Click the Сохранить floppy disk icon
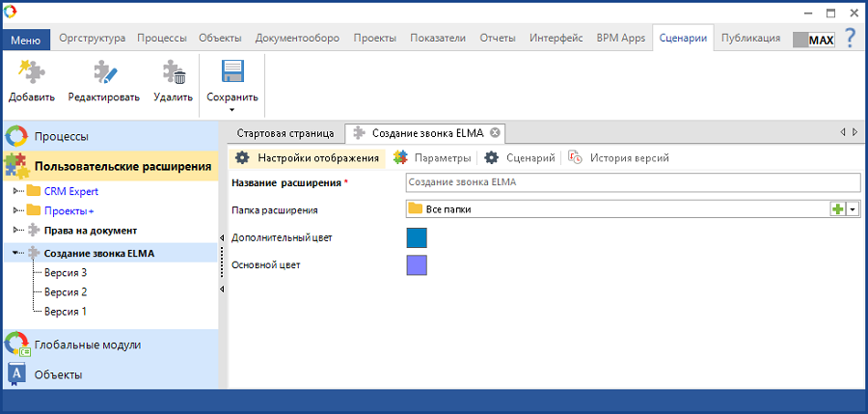Image resolution: width=868 pixels, height=414 pixels. (232, 73)
